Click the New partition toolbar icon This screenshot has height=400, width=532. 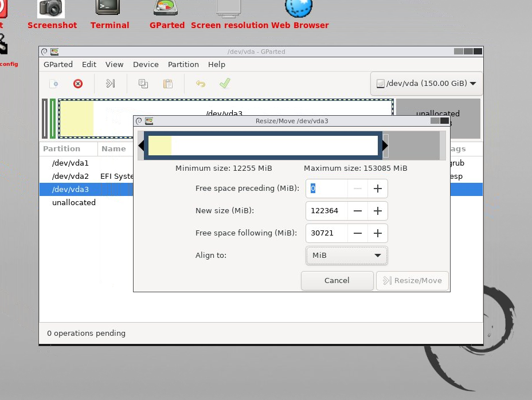pyautogui.click(x=54, y=84)
